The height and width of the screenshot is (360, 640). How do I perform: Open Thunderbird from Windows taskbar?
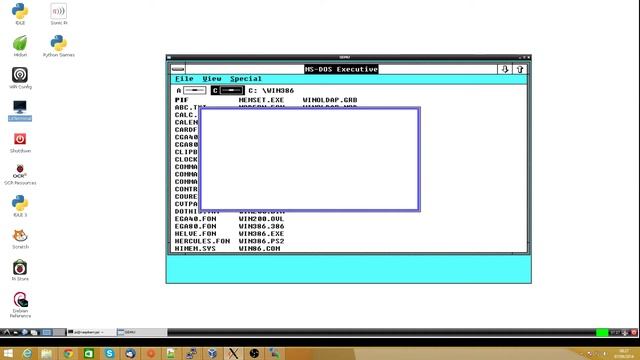pyautogui.click(x=130, y=353)
